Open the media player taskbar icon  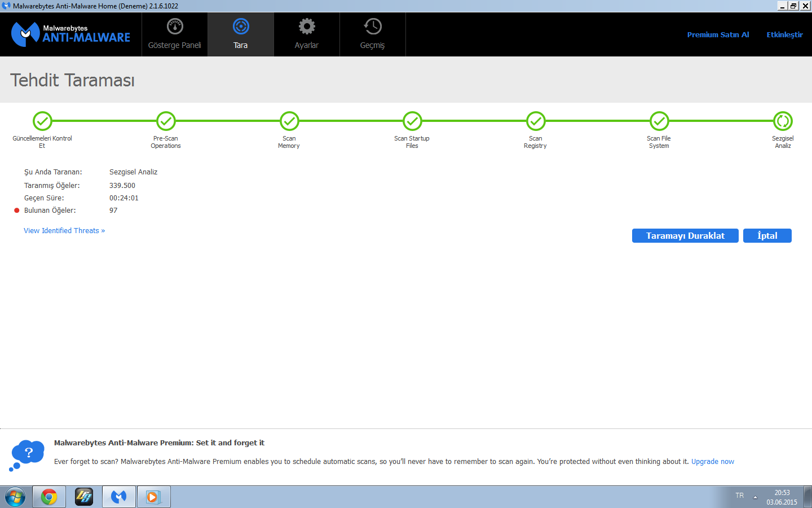coord(154,497)
